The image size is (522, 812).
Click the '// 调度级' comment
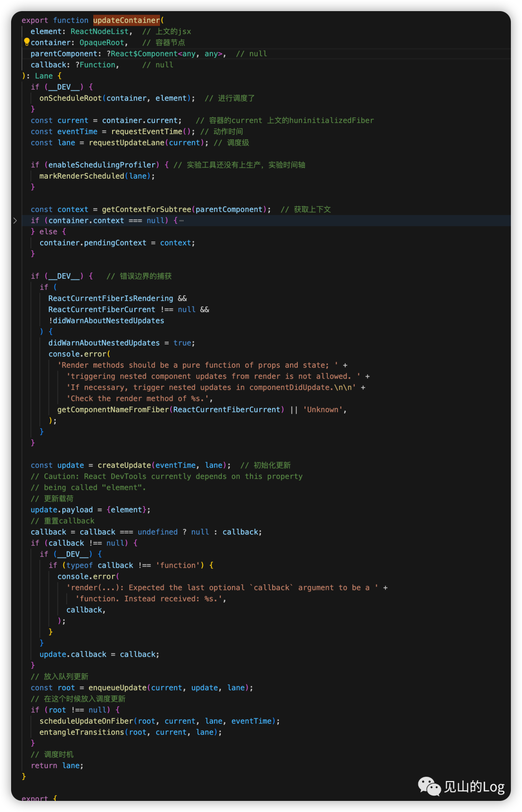tap(232, 143)
